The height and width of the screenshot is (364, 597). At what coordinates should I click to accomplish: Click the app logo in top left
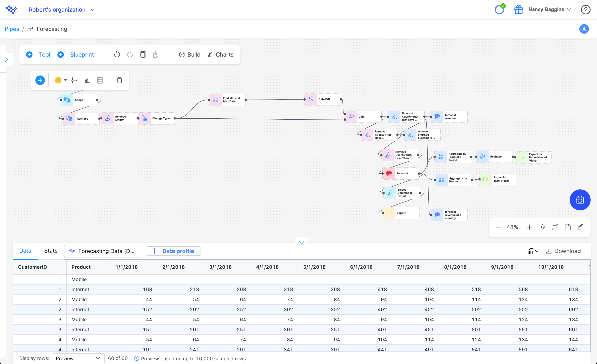[11, 10]
